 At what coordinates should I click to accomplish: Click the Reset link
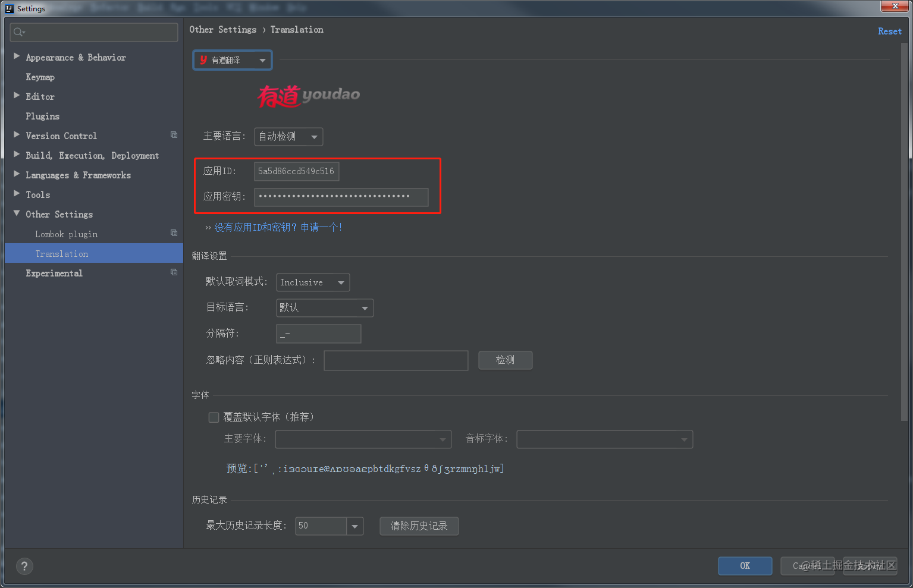pos(890,32)
